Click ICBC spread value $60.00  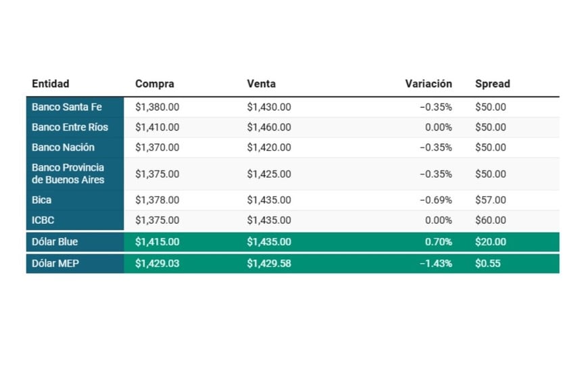point(491,221)
